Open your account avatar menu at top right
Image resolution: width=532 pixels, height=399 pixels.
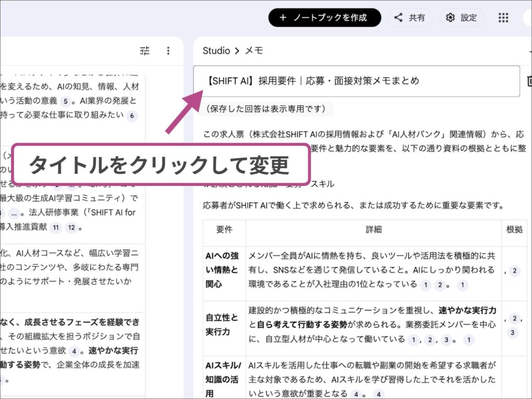(x=528, y=17)
